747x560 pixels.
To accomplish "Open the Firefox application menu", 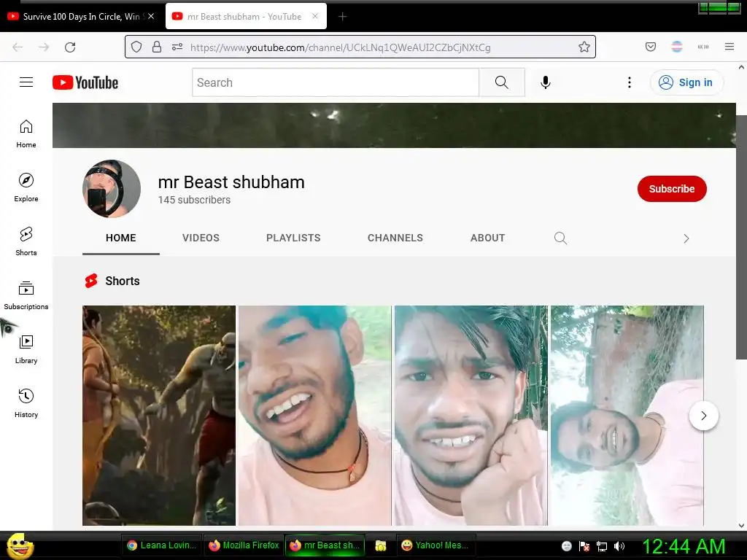I will tap(729, 47).
